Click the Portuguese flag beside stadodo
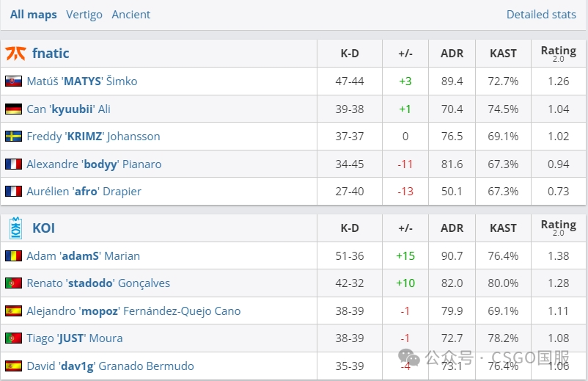 [13, 283]
